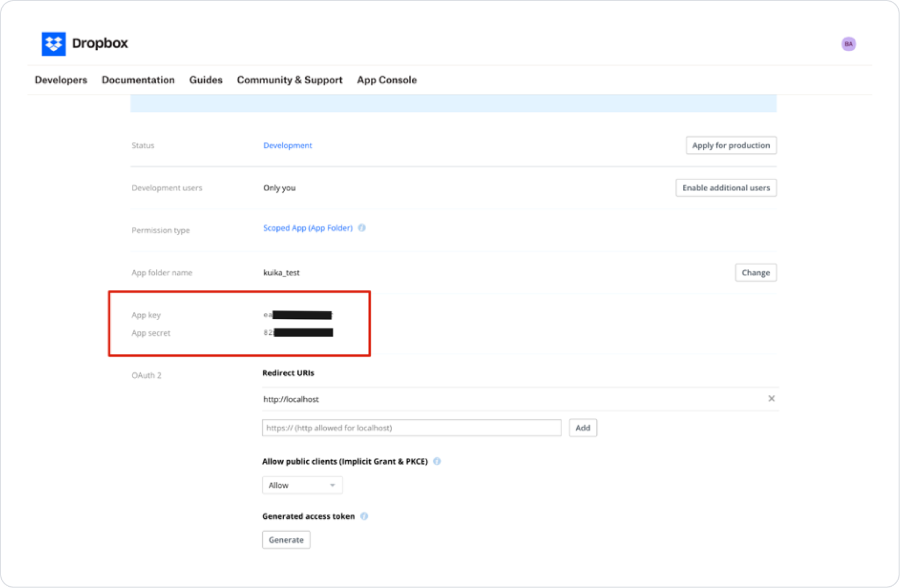Click the OAuth 2 label

click(147, 375)
